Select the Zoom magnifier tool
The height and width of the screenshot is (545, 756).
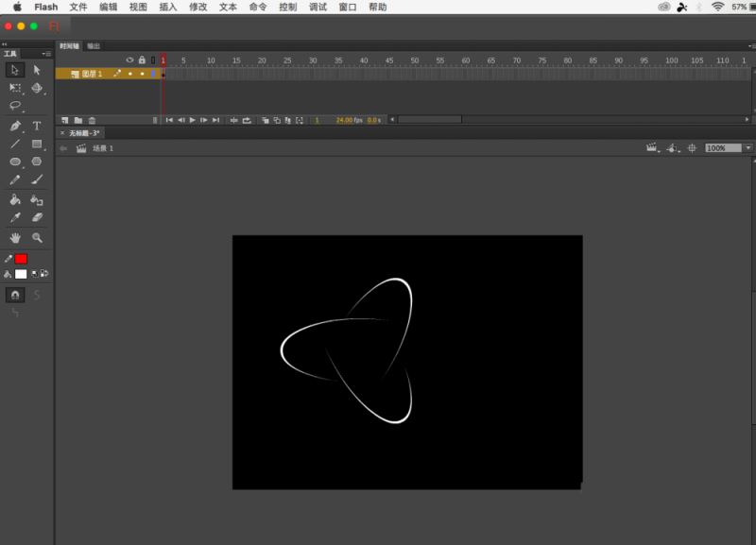[x=37, y=237]
